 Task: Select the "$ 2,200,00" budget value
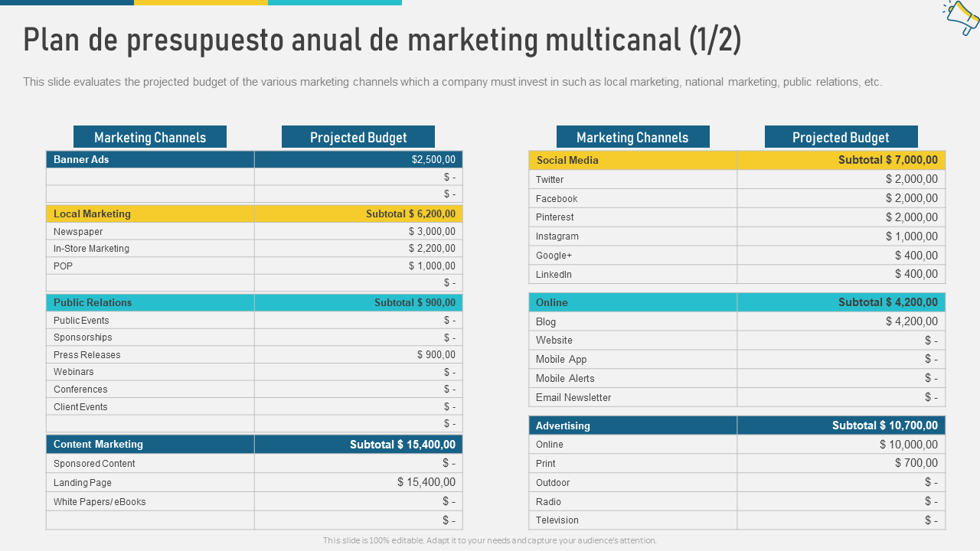point(432,249)
